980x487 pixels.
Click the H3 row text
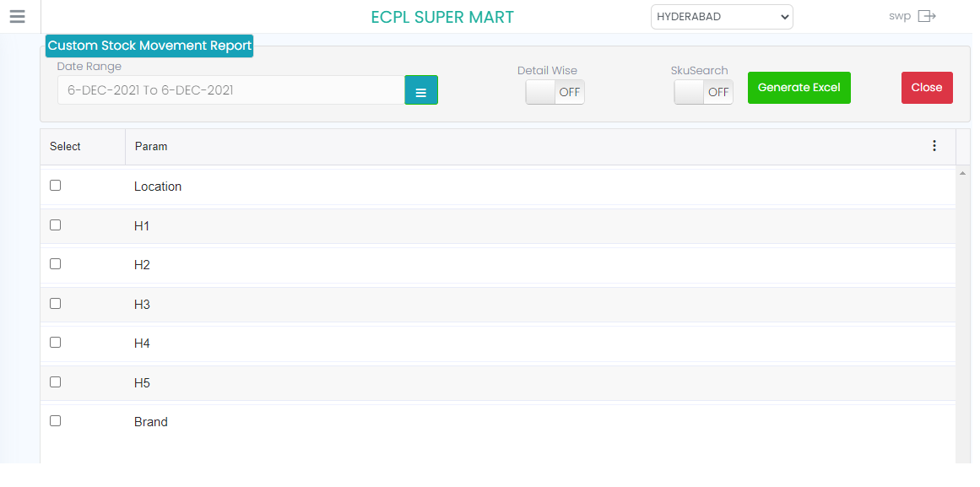(142, 305)
